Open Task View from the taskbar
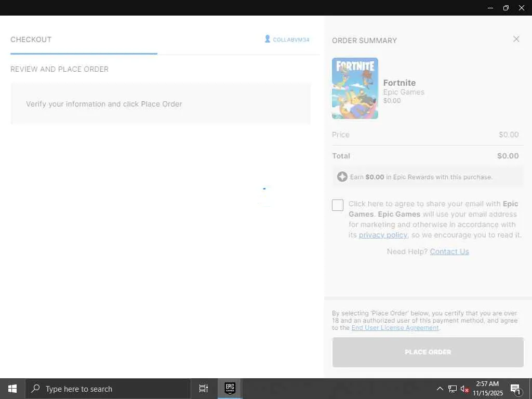 [x=203, y=389]
